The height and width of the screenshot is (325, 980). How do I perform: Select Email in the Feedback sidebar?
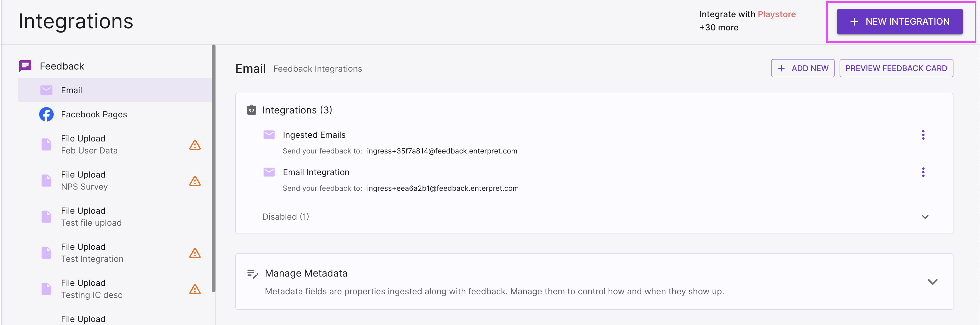pos(115,91)
